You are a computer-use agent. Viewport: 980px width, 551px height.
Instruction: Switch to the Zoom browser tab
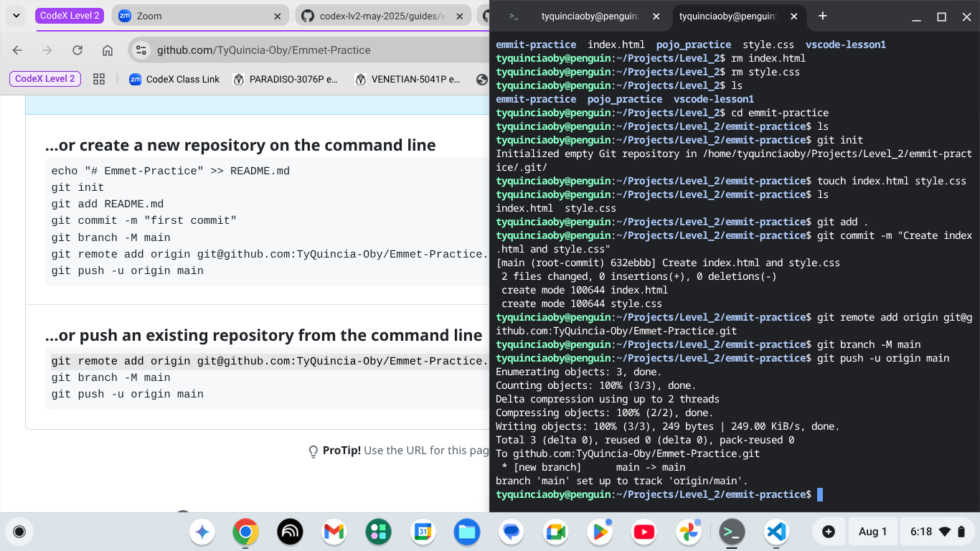coord(199,16)
